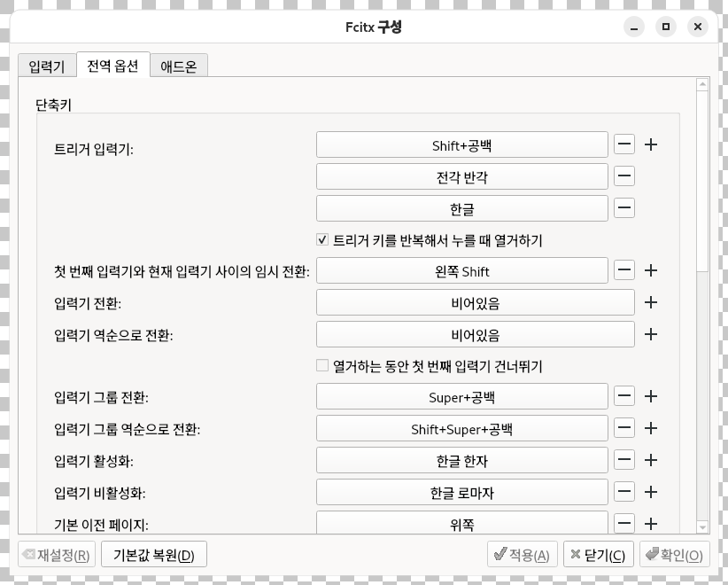Image resolution: width=728 pixels, height=585 pixels.
Task: Remove the 한글 로마자 shortcut with minus
Action: [624, 492]
